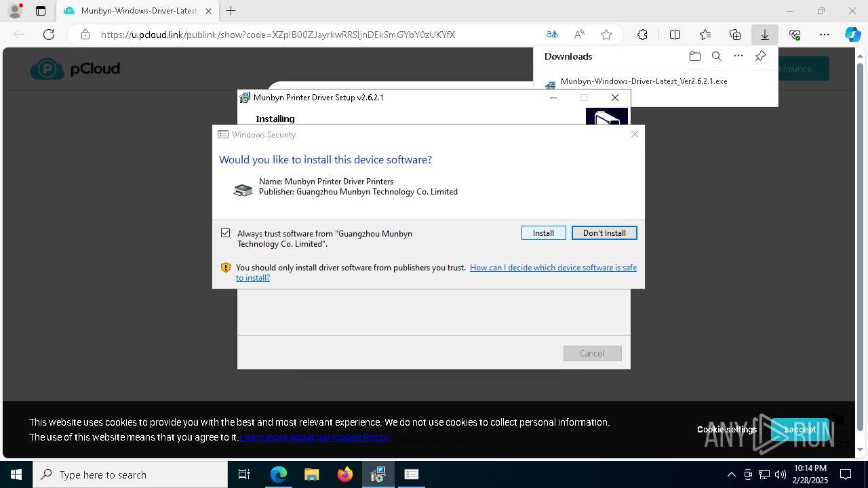Viewport: 868px width, 488px height.
Task: Open a new browser tab
Action: (231, 11)
